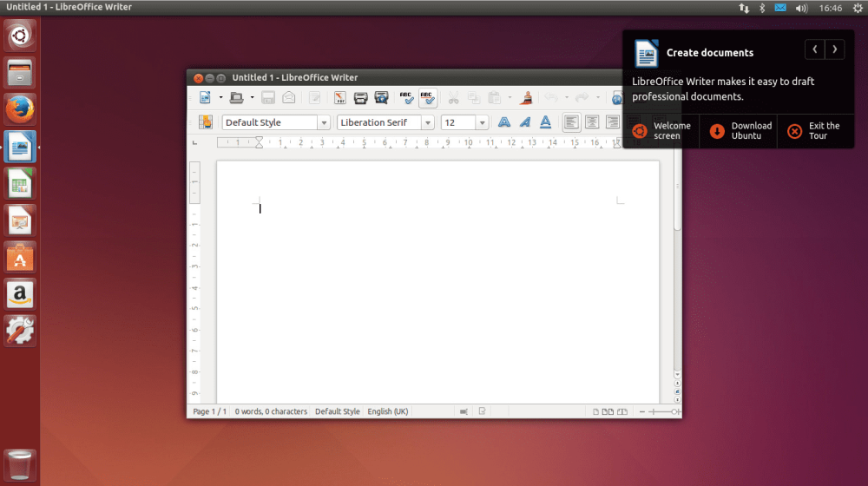The height and width of the screenshot is (486, 868).
Task: Click the Edit File pencil icon
Action: (314, 98)
